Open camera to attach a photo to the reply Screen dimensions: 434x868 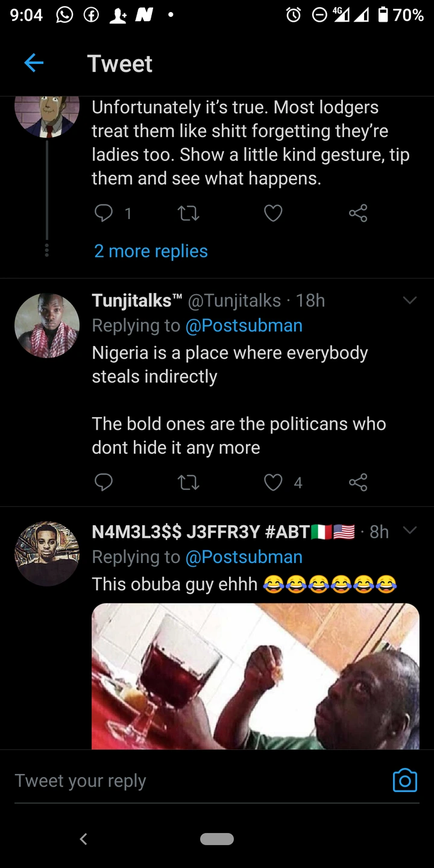[x=404, y=781]
